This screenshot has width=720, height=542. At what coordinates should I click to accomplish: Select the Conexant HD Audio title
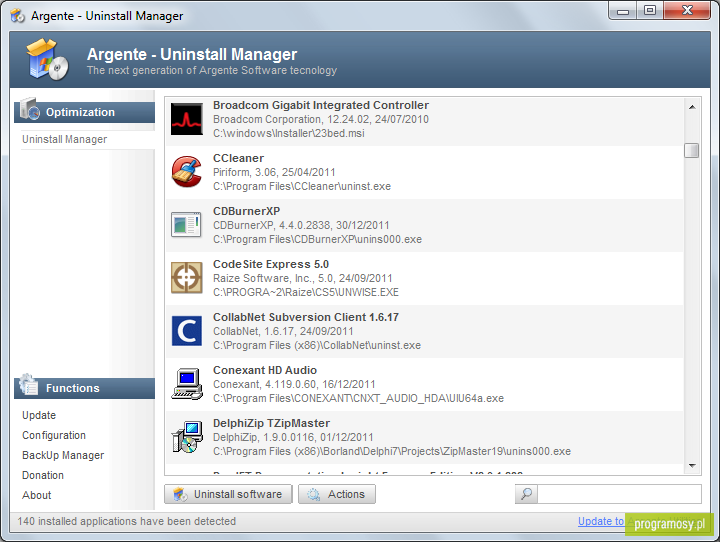tap(265, 370)
